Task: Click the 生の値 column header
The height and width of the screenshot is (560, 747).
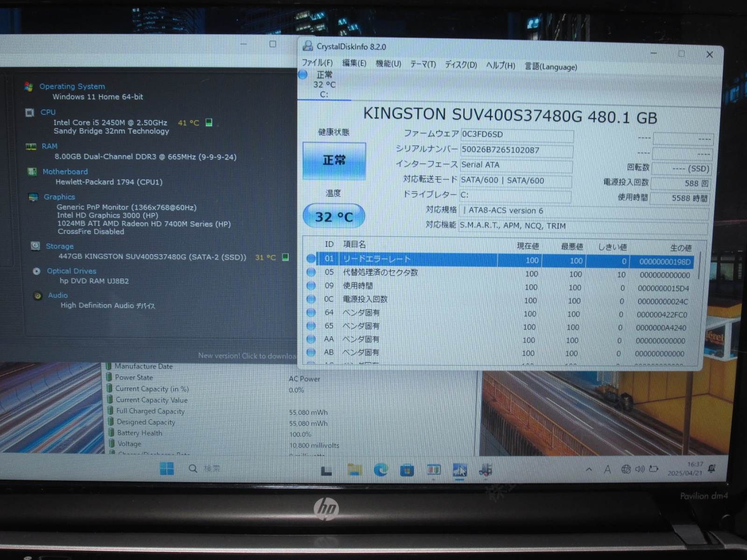Action: point(681,248)
